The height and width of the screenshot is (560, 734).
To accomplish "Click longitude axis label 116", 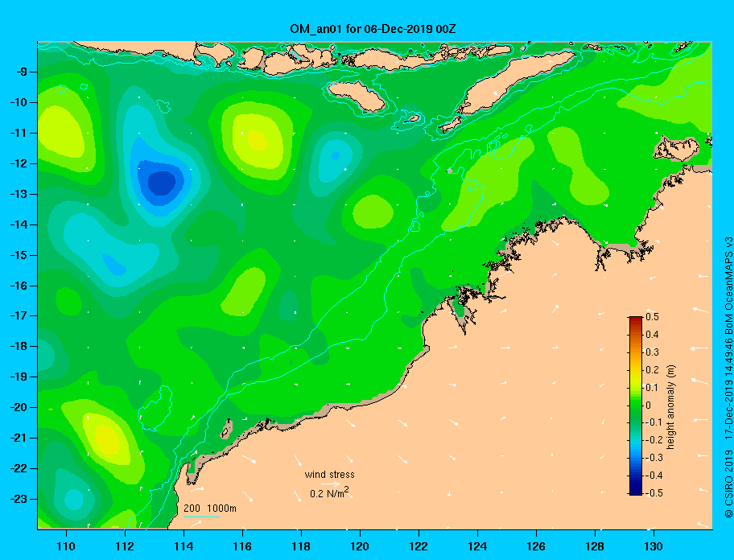I will (x=242, y=546).
